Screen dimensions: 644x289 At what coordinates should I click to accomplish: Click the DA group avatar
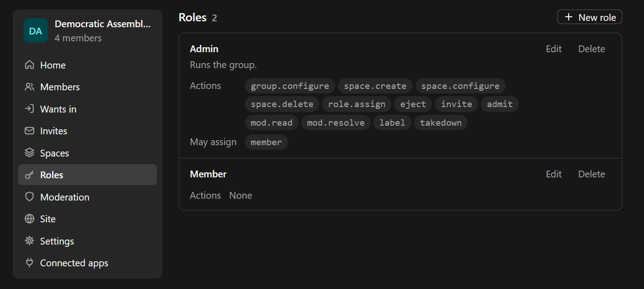pyautogui.click(x=36, y=30)
